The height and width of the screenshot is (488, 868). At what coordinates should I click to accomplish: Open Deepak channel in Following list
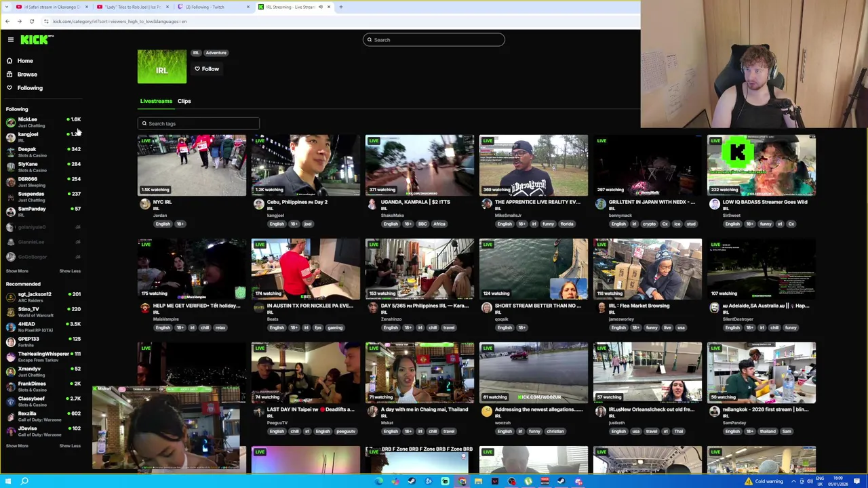(x=43, y=152)
